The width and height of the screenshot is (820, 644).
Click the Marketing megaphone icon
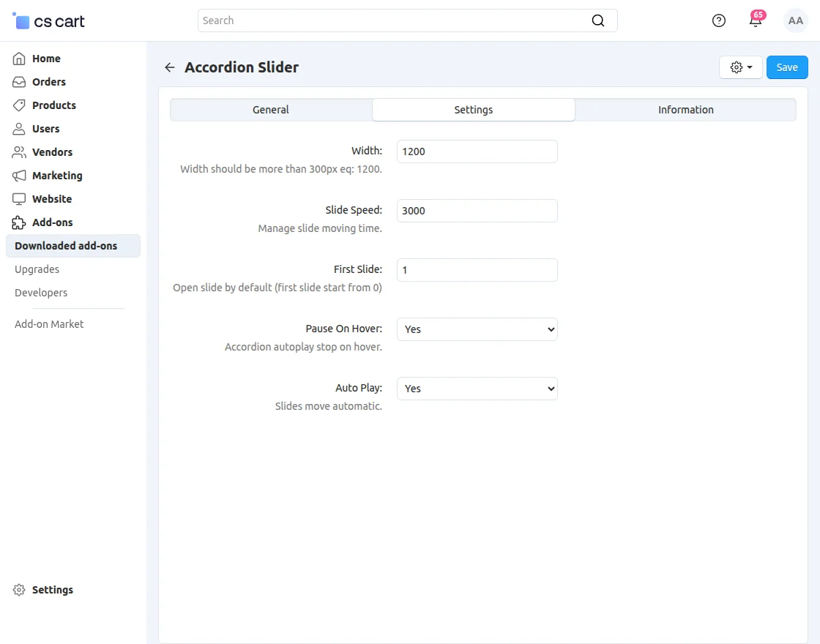pyautogui.click(x=19, y=175)
